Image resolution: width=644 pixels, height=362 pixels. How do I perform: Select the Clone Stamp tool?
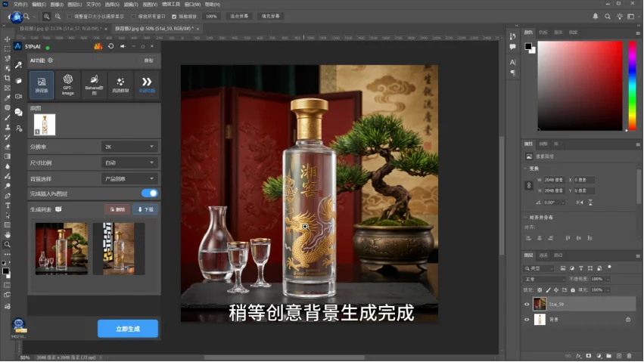(7, 127)
